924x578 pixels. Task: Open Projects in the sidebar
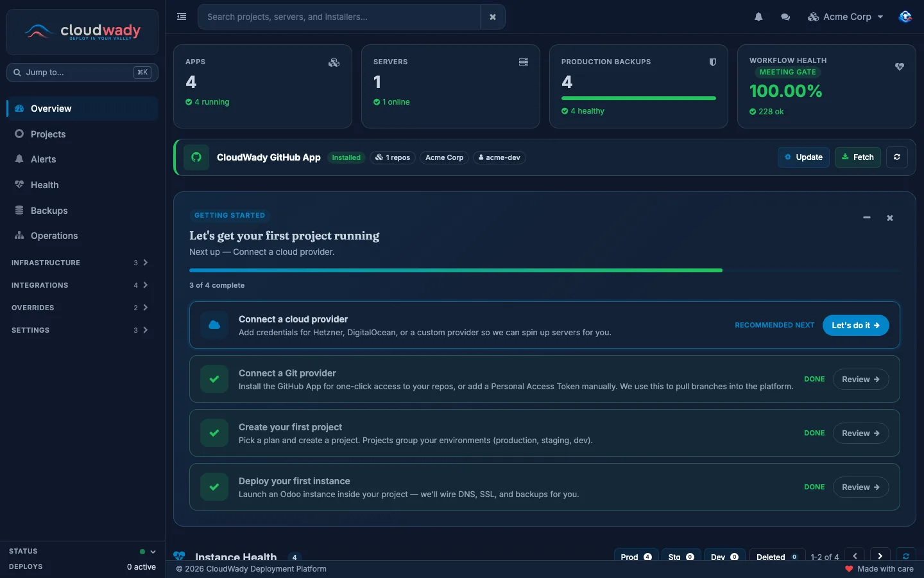pyautogui.click(x=82, y=134)
